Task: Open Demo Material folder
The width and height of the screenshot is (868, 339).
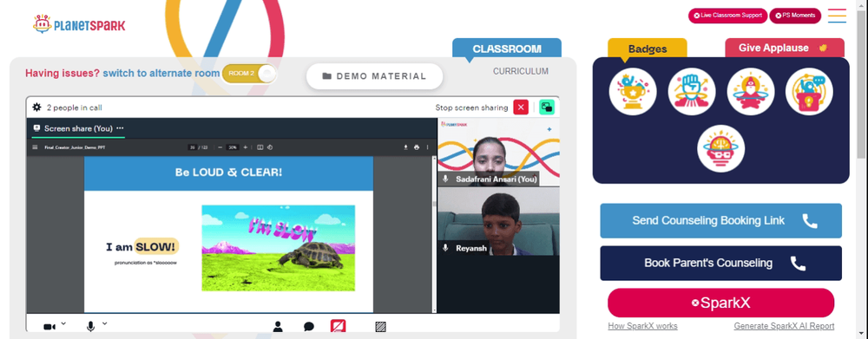Action: [x=375, y=76]
